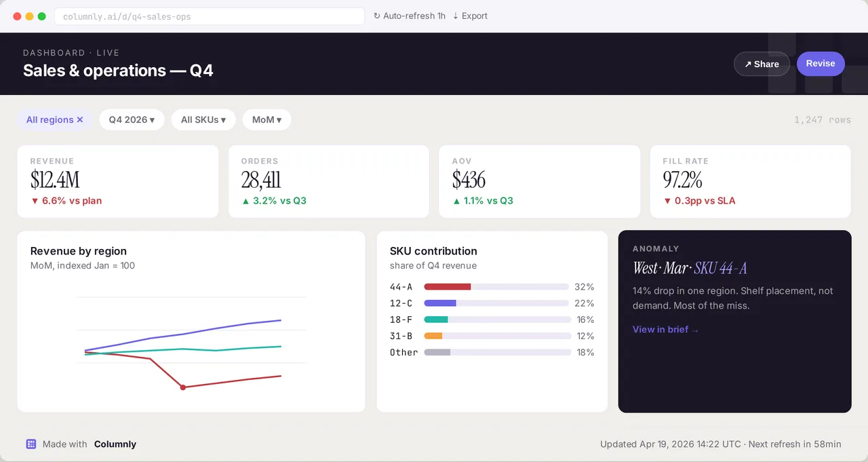
Task: Click the green maximize window button
Action: (41, 16)
